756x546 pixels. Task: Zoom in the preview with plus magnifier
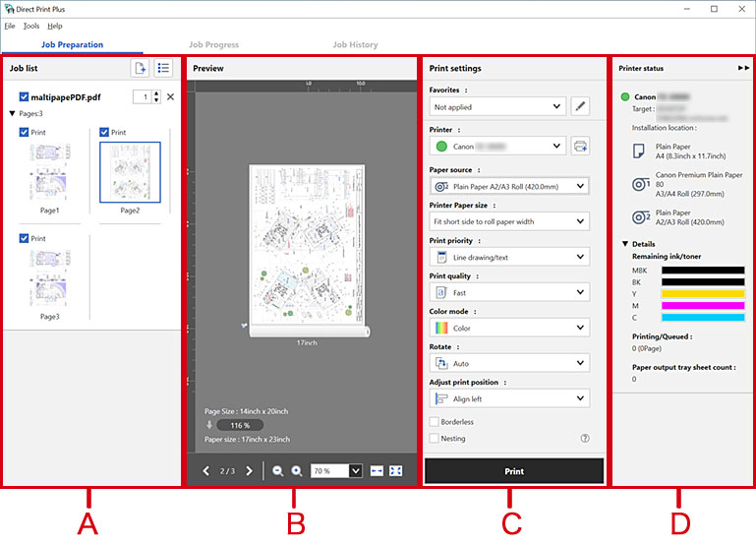click(x=296, y=471)
